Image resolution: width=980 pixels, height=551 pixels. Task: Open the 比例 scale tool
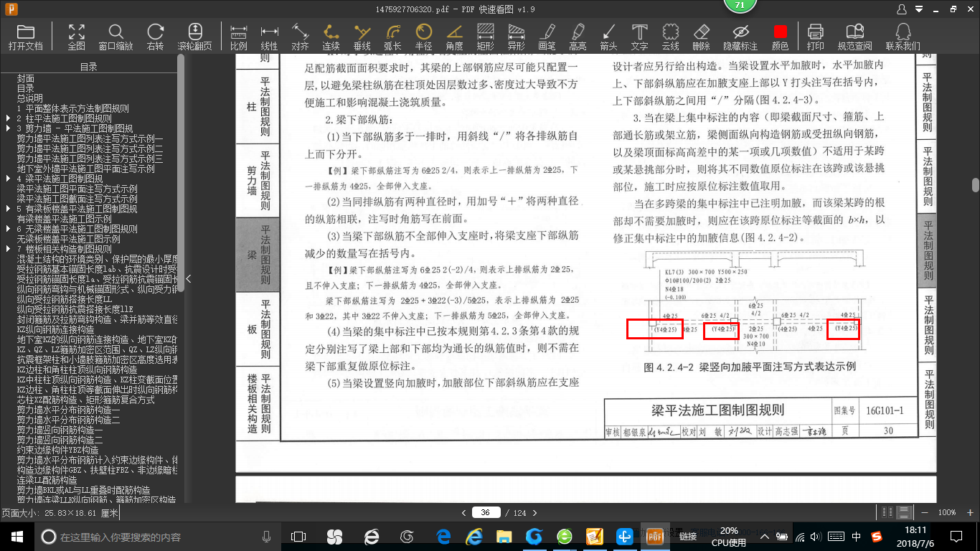click(x=239, y=37)
